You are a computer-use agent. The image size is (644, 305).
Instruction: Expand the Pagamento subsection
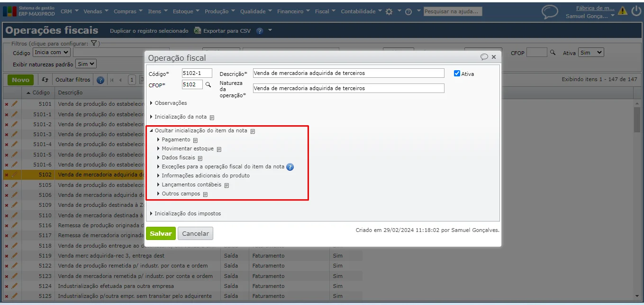pyautogui.click(x=173, y=139)
